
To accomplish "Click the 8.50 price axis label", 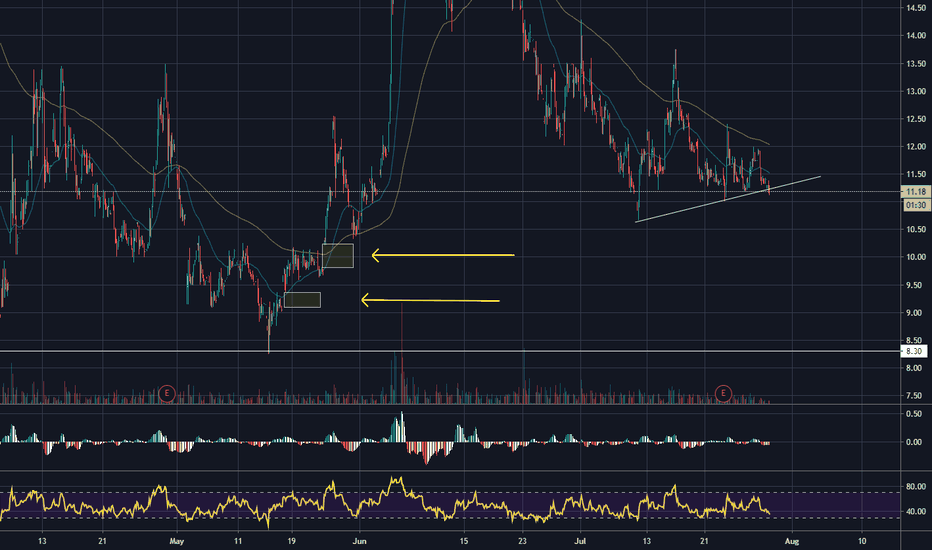I will pos(915,340).
